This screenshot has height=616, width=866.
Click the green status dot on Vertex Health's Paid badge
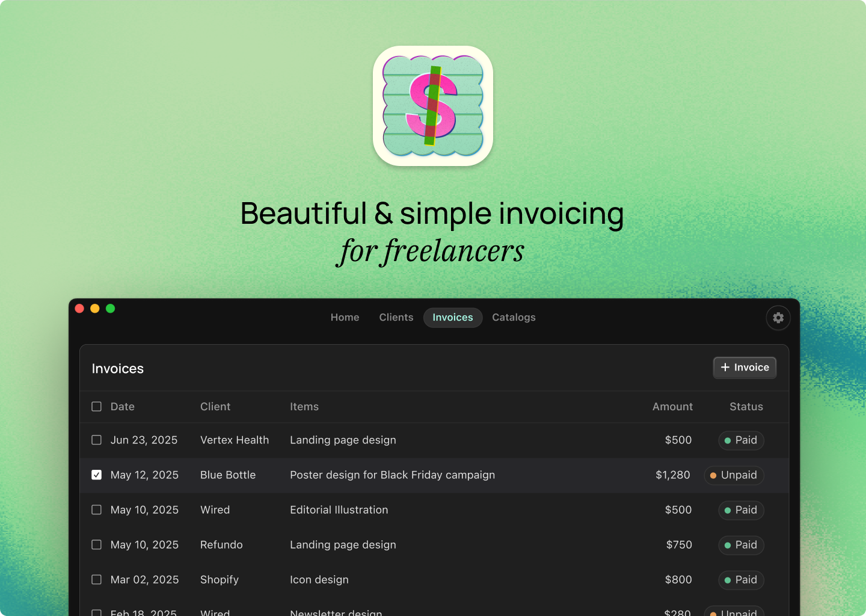[727, 440]
